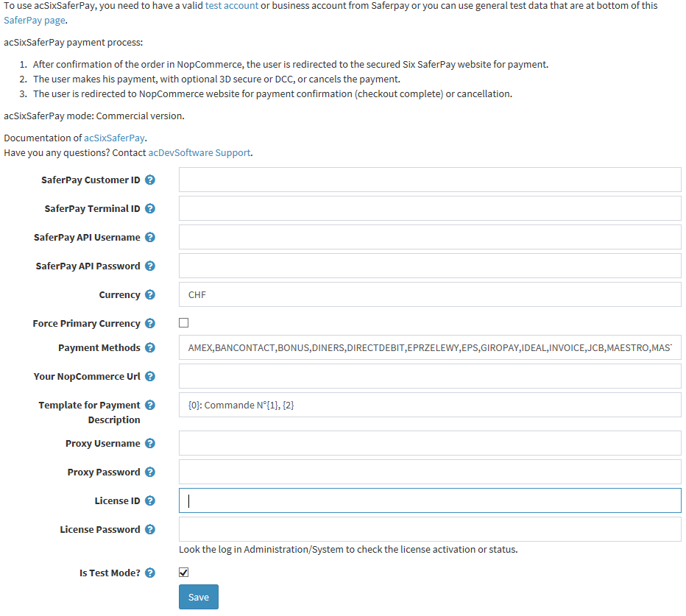Click into the Currency field containing CHF
686x616 pixels.
pyautogui.click(x=430, y=295)
